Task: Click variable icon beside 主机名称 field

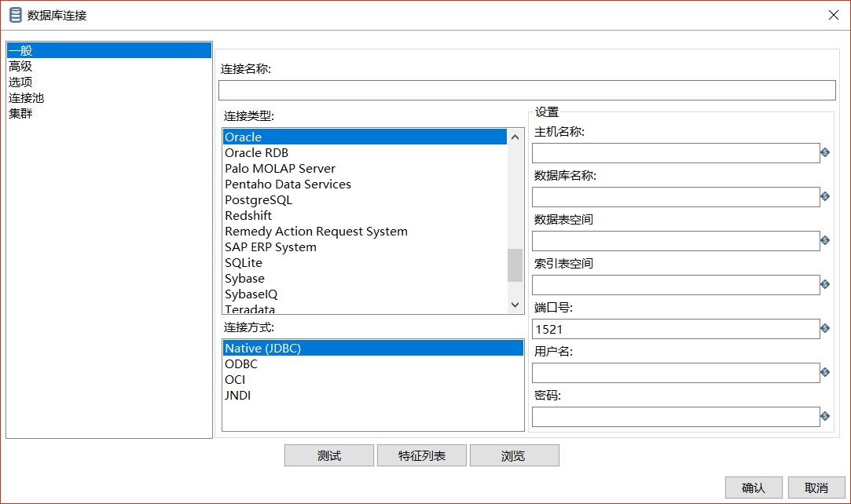Action: coord(825,153)
